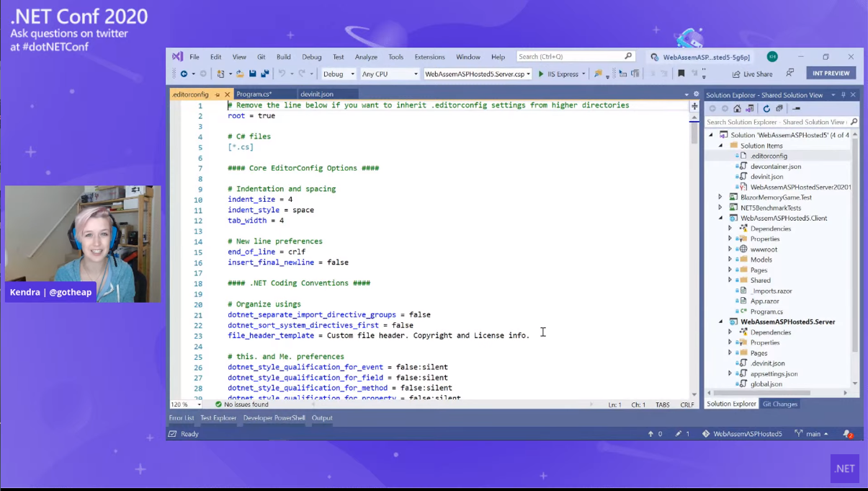Expand the BlazorMemoryGame.Test project node
The width and height of the screenshot is (868, 491).
pos(720,197)
